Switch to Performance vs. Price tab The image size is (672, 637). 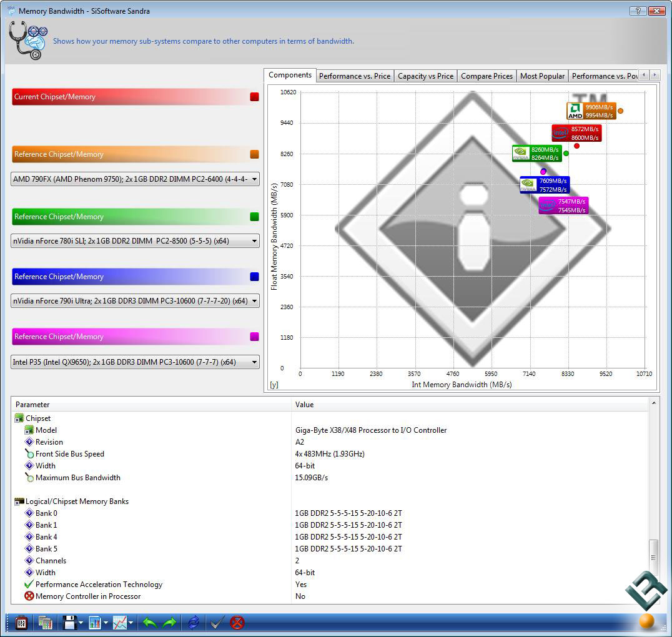(355, 76)
